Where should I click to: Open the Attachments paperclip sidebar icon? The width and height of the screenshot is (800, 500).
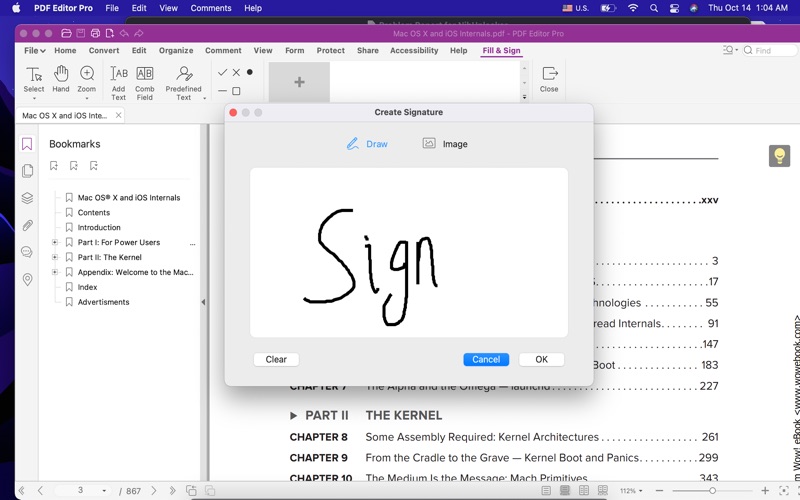(x=28, y=225)
